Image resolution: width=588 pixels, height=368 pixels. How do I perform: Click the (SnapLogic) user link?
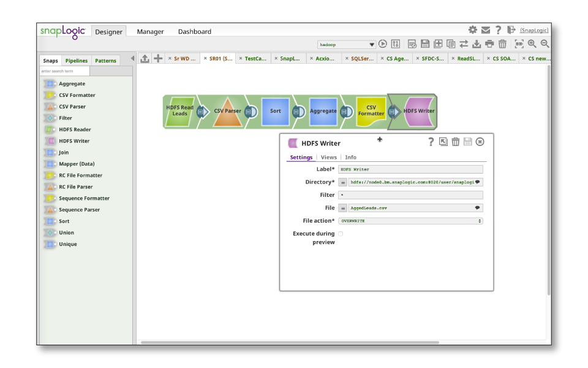(534, 30)
